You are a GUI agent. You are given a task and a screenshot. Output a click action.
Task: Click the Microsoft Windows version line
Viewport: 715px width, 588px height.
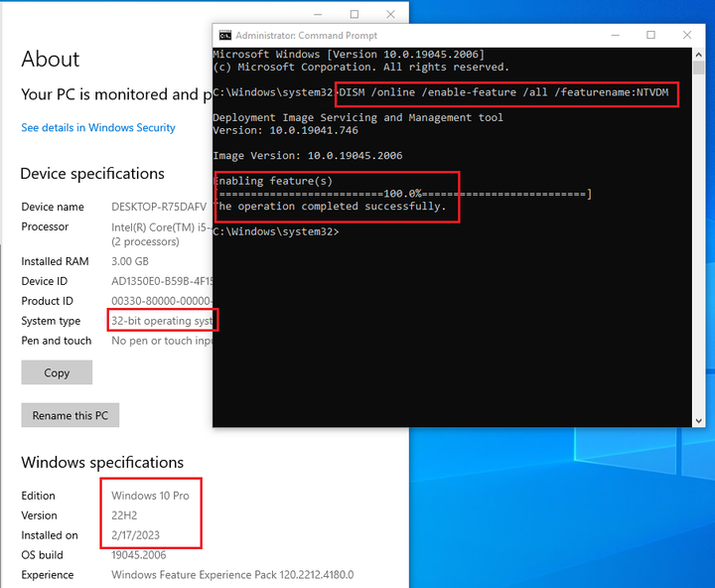(x=349, y=55)
